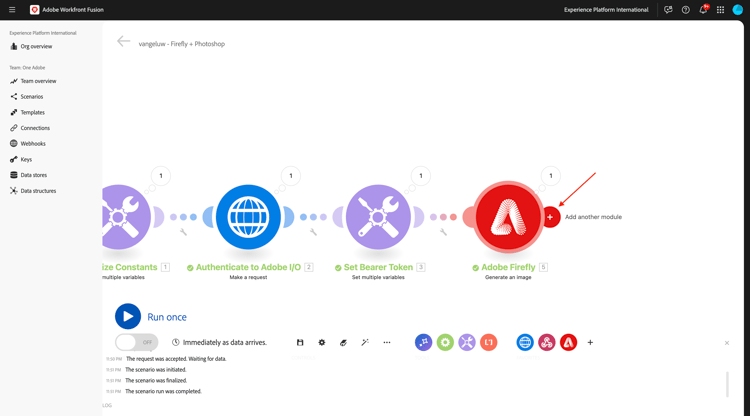750x416 pixels.
Task: Click log entry 'The scenario was initiated.'
Action: coord(155,370)
